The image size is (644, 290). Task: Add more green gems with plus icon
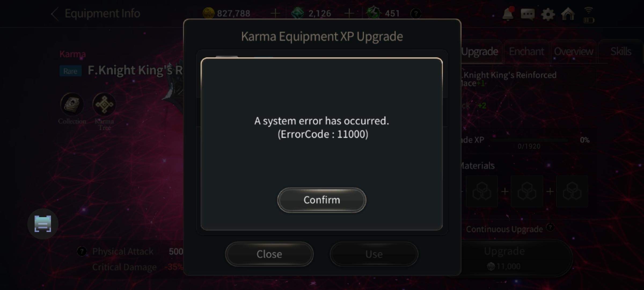click(349, 13)
